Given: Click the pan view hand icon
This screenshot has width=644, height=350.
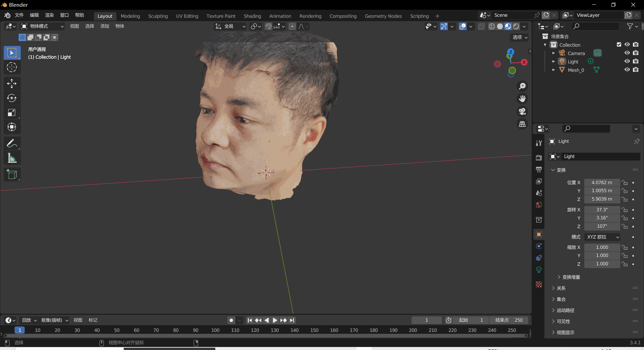Looking at the screenshot, I should (x=522, y=99).
